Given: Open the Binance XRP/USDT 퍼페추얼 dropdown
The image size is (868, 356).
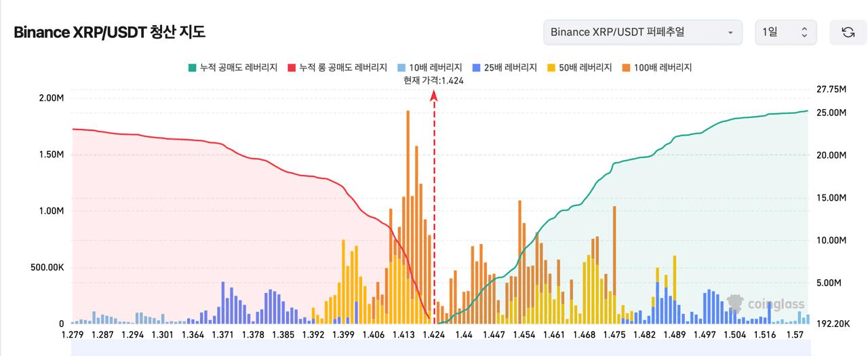Looking at the screenshot, I should (642, 33).
